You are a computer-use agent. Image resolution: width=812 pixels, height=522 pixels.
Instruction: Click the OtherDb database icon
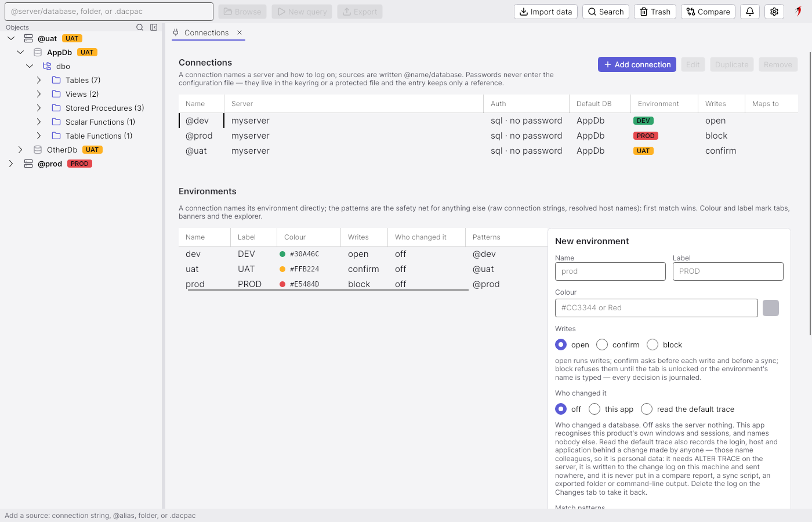click(x=38, y=150)
